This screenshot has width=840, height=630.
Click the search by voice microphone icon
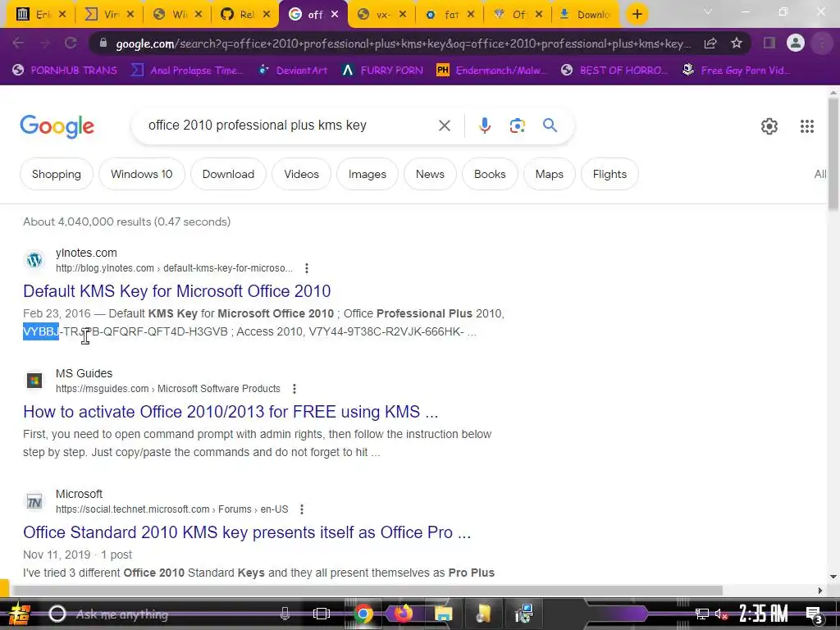click(484, 126)
